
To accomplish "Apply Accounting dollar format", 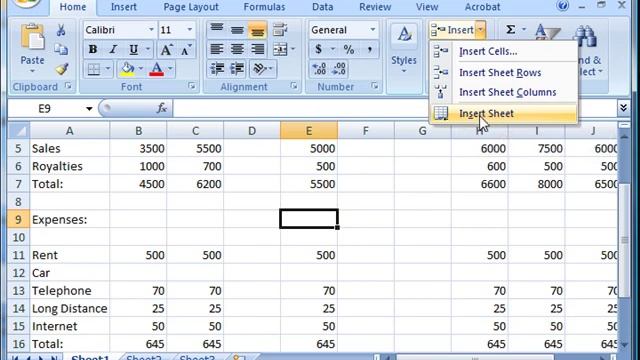I will click(x=318, y=49).
